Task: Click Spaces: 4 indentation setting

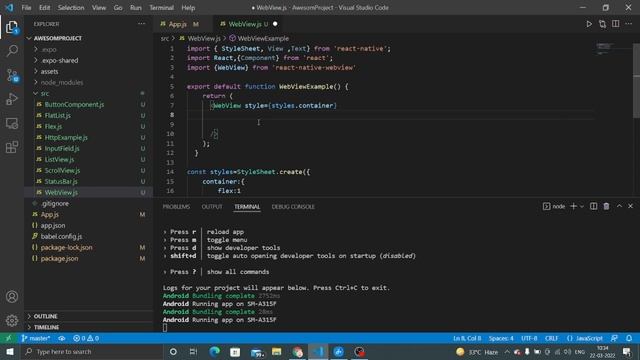Action: (x=501, y=338)
